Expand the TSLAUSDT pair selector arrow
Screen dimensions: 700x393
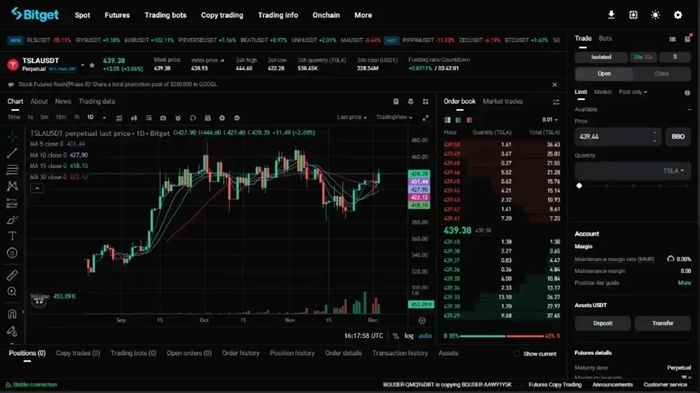[83, 65]
